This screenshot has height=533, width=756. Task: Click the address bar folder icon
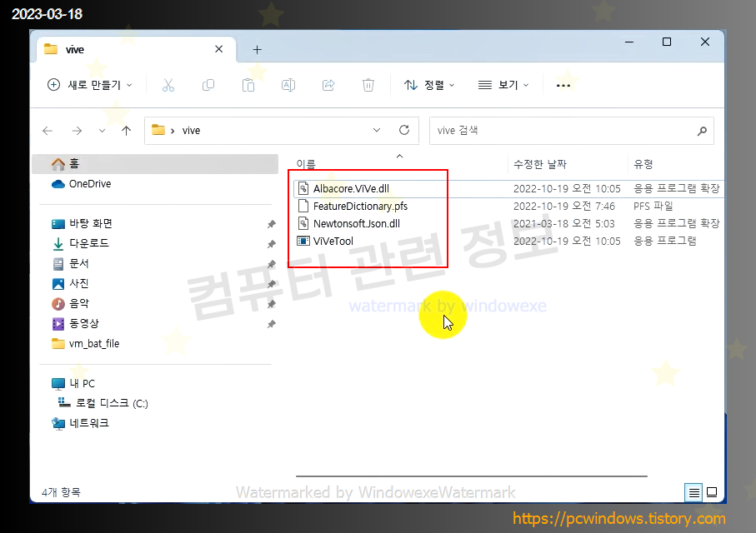158,130
